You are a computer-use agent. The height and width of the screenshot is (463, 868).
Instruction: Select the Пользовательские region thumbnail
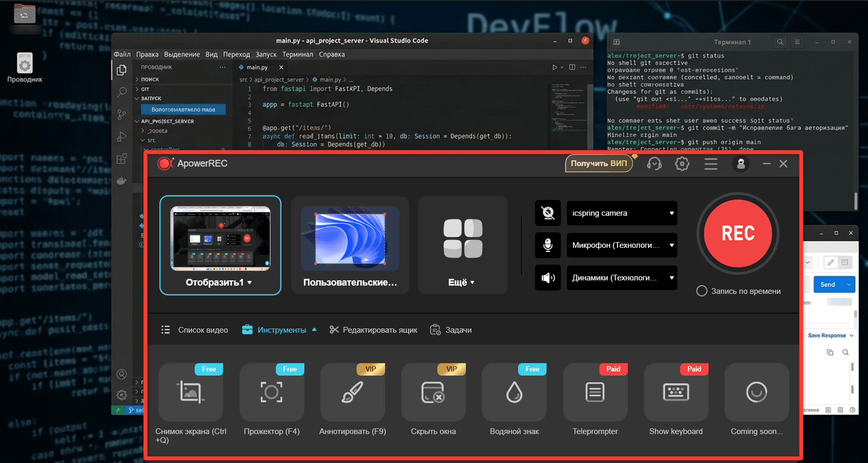[x=350, y=238]
